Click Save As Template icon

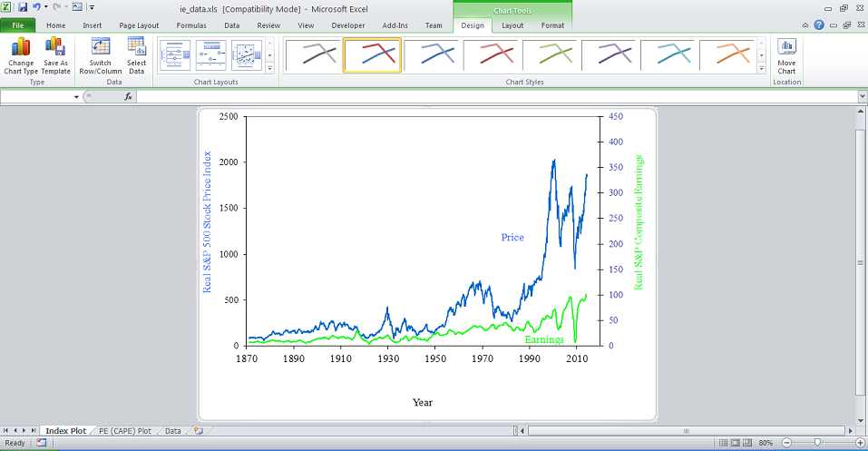point(55,55)
